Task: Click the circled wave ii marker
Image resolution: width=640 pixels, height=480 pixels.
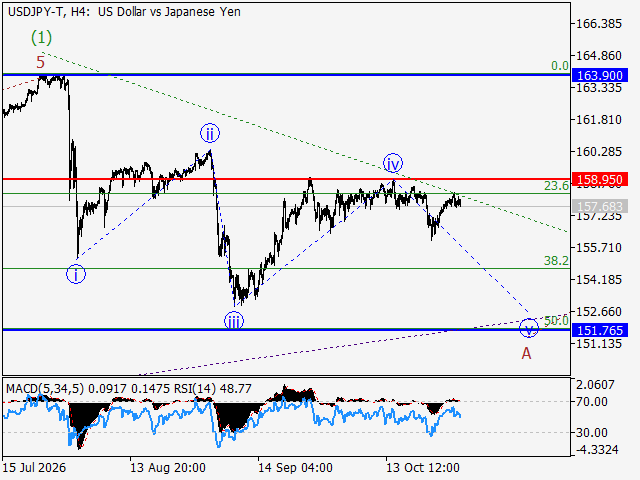Action: pyautogui.click(x=210, y=133)
